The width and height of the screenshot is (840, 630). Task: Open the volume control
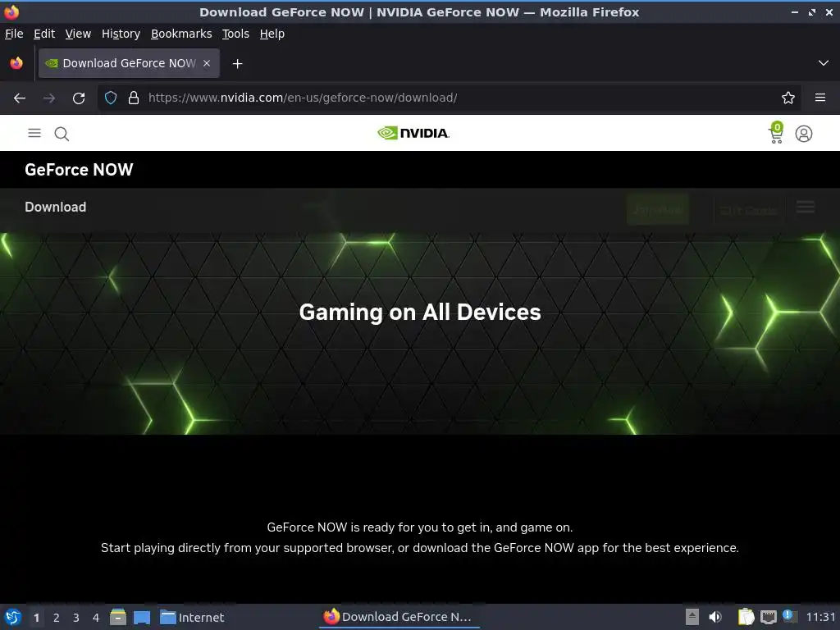[x=715, y=617]
